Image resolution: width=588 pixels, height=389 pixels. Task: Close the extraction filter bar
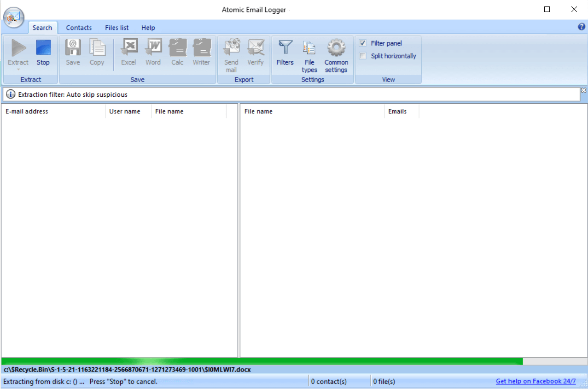pos(583,90)
